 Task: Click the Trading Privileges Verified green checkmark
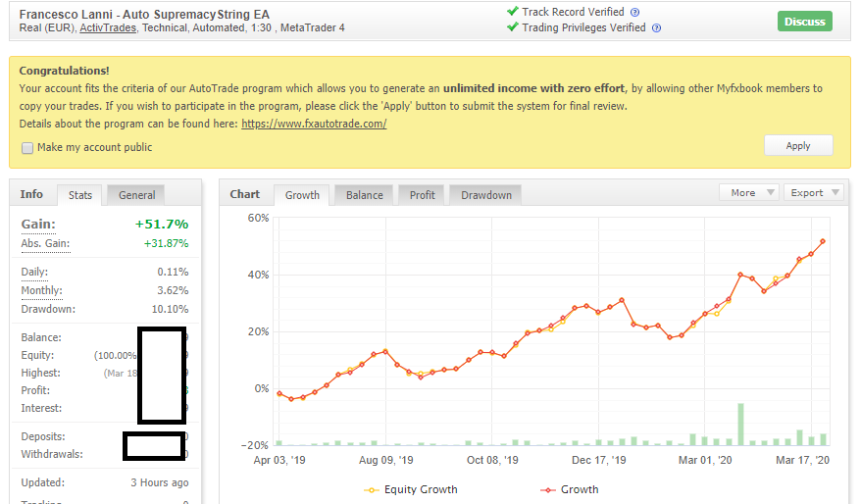tap(513, 26)
